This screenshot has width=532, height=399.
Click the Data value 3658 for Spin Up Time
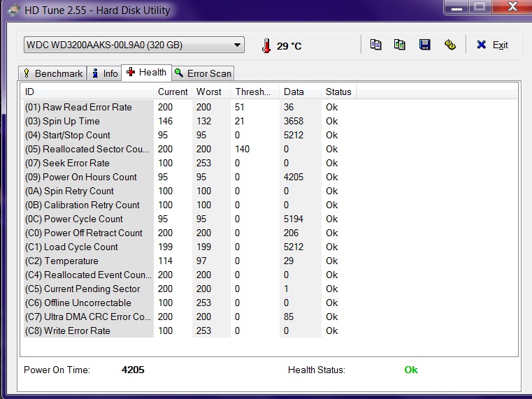coord(294,121)
